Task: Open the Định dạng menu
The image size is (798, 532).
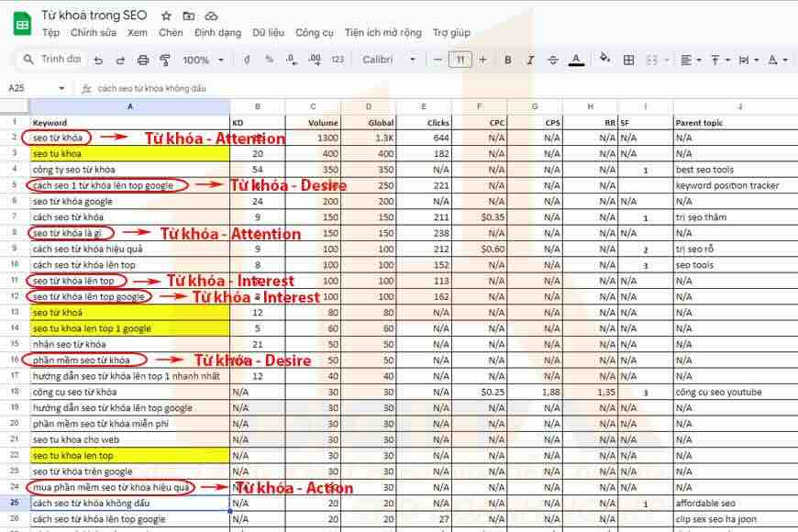Action: (x=217, y=33)
